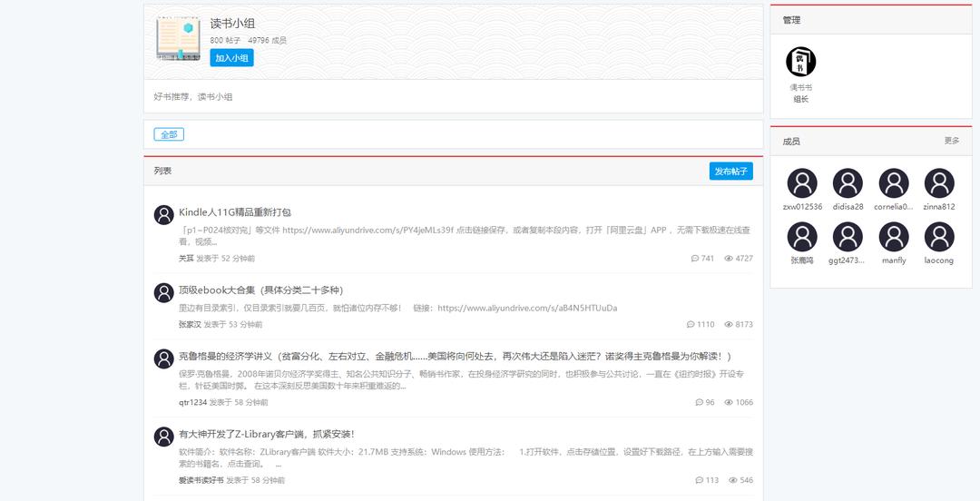Viewport: 980px width, 501px height.
Task: Open post 顶级ebook大合集
Action: (x=260, y=290)
